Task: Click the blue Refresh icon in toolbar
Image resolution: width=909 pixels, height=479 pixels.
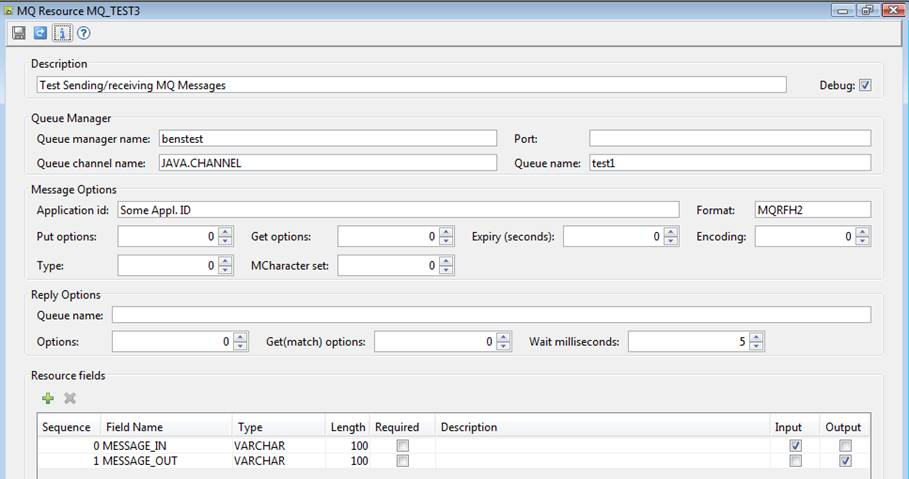Action: tap(40, 33)
